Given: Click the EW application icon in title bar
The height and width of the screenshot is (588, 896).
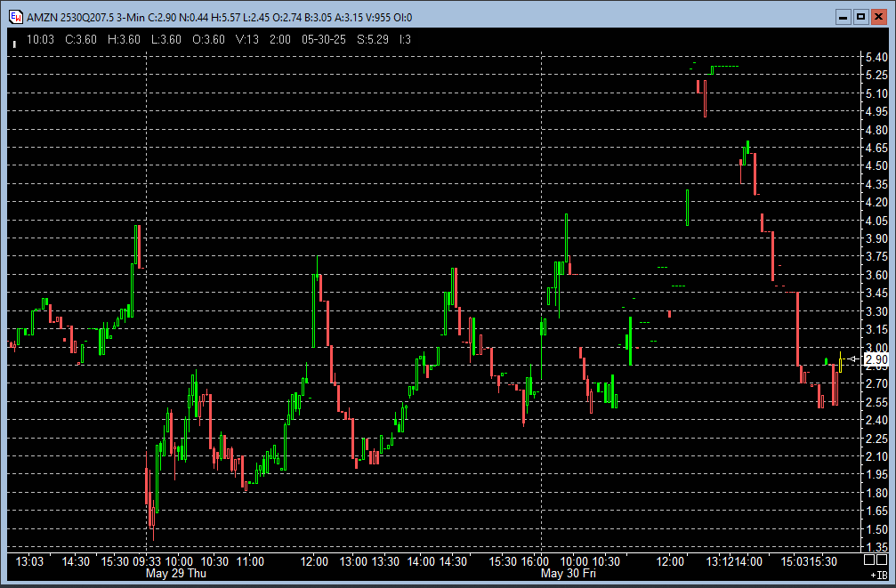Looking at the screenshot, I should pyautogui.click(x=16, y=17).
